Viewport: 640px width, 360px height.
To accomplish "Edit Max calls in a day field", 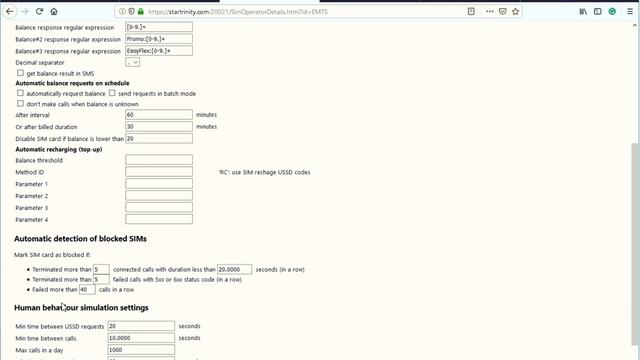I will [141, 349].
